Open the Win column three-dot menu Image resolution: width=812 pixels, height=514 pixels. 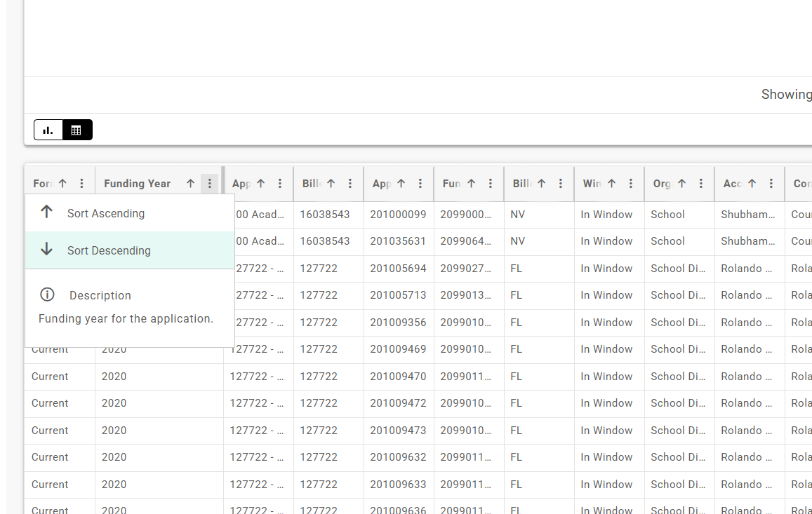[630, 184]
